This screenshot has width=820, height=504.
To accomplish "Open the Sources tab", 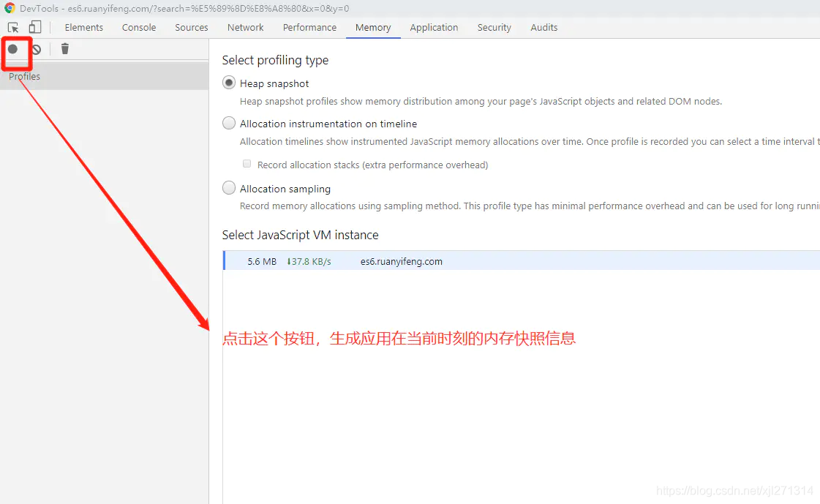I will 192,27.
